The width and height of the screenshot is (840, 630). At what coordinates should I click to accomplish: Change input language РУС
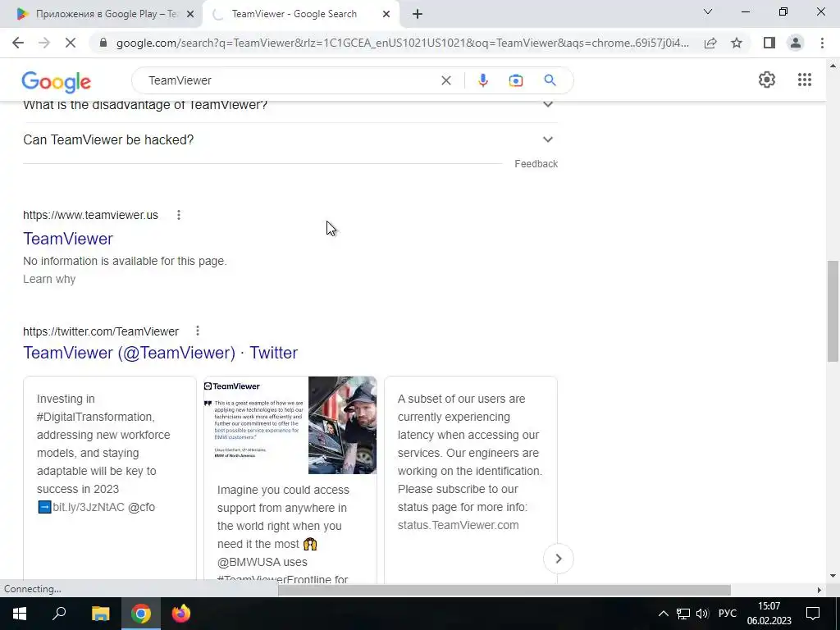(x=727, y=614)
